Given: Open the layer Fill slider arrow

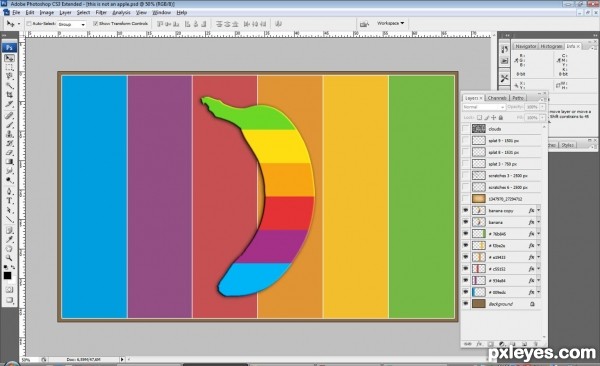Looking at the screenshot, I should point(542,118).
